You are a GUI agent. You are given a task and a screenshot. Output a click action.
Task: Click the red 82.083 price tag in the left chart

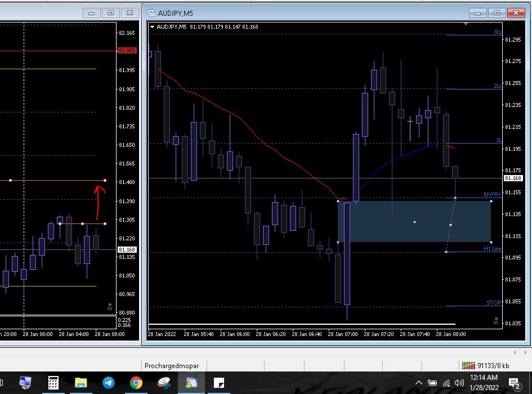pos(127,51)
